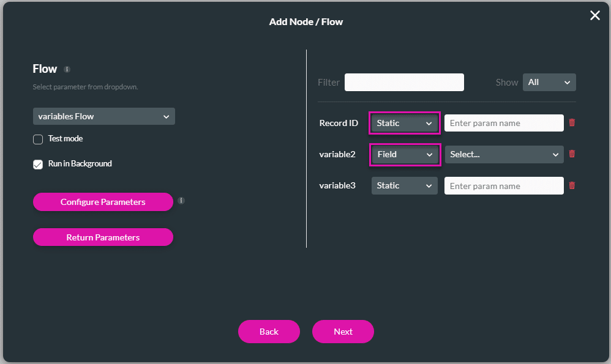Viewport: 611px width, 364px height.
Task: Click the Return Parameters button
Action: coord(103,237)
